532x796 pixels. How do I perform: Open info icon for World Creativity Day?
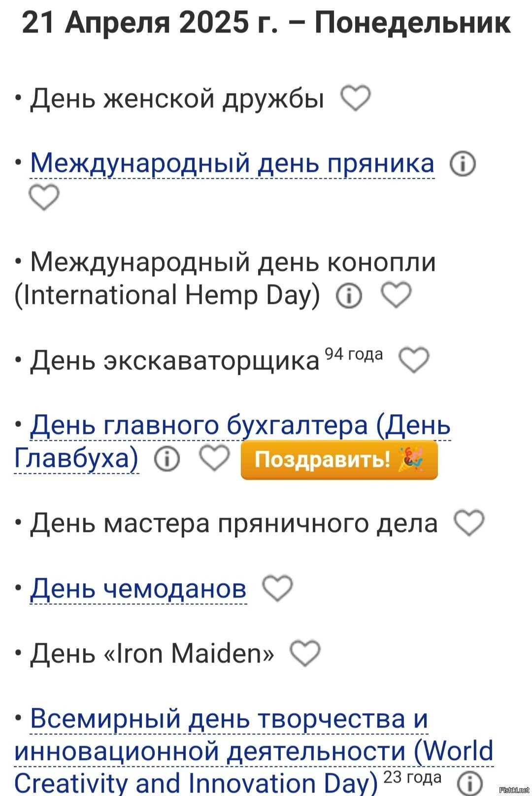[x=469, y=783]
